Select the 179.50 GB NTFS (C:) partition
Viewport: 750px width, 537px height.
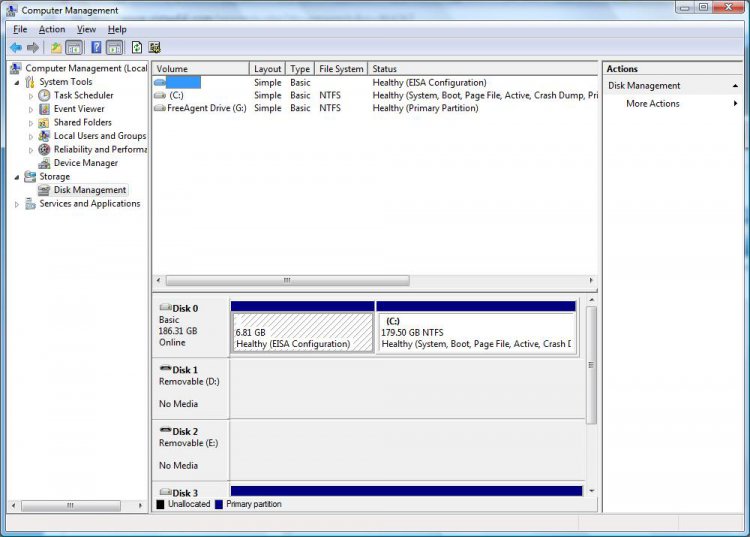click(476, 332)
